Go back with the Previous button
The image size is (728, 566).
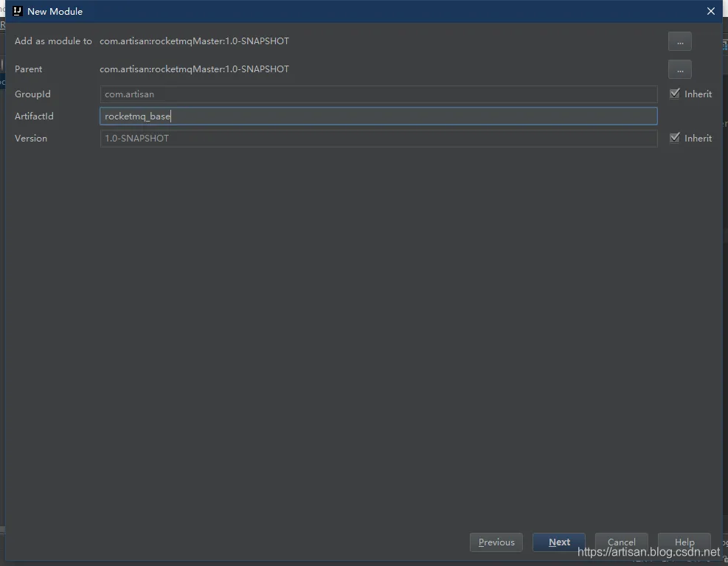496,542
